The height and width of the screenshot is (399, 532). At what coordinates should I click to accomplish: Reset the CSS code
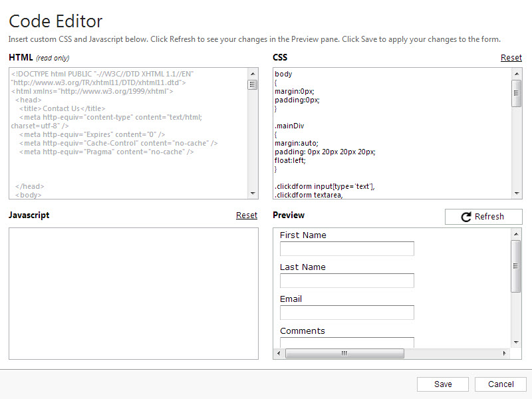[511, 58]
